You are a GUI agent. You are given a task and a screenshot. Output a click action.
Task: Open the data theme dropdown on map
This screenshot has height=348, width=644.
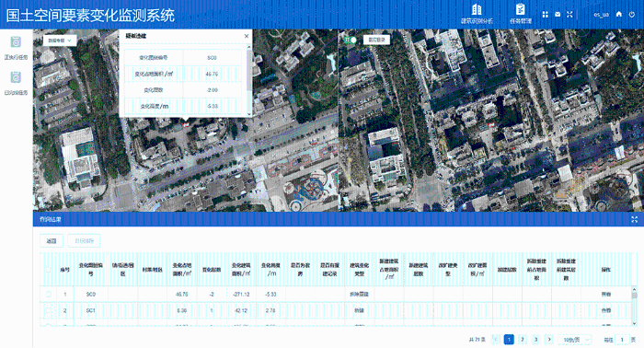(60, 41)
